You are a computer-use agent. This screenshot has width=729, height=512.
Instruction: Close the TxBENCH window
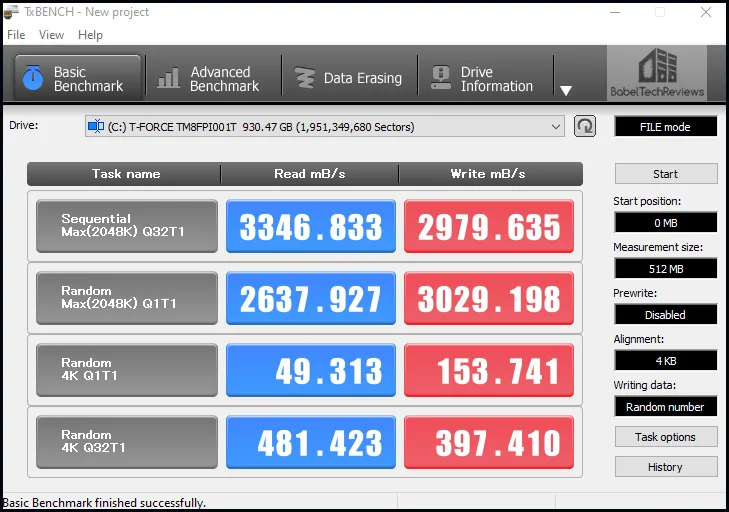coord(706,12)
